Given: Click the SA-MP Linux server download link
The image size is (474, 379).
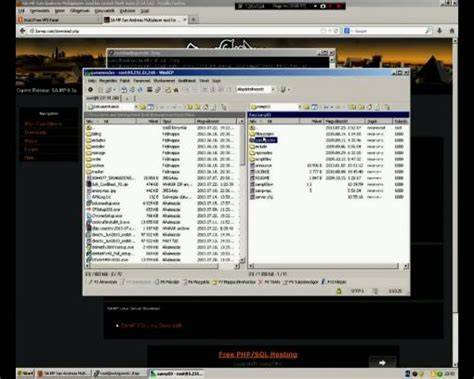Looking at the screenshot, I should (152, 325).
